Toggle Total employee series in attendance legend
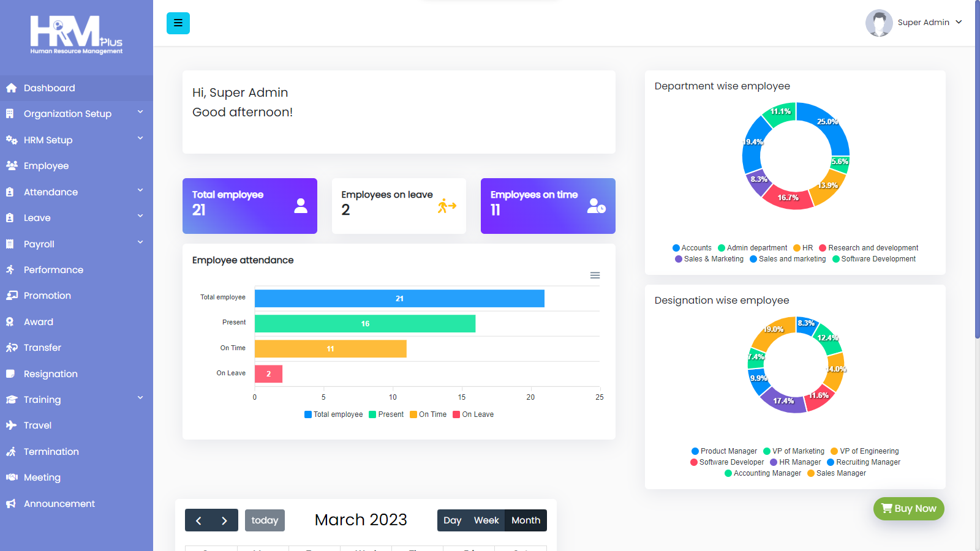 tap(334, 414)
